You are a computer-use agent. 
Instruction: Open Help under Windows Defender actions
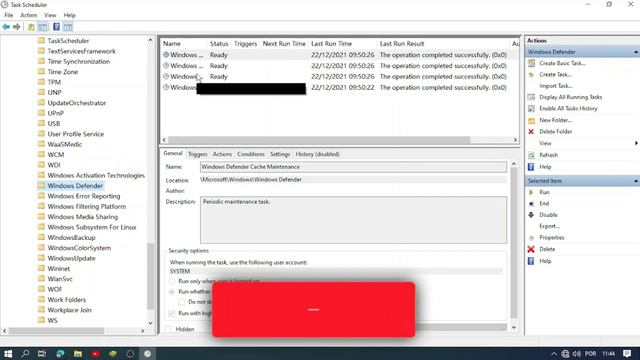pos(545,167)
